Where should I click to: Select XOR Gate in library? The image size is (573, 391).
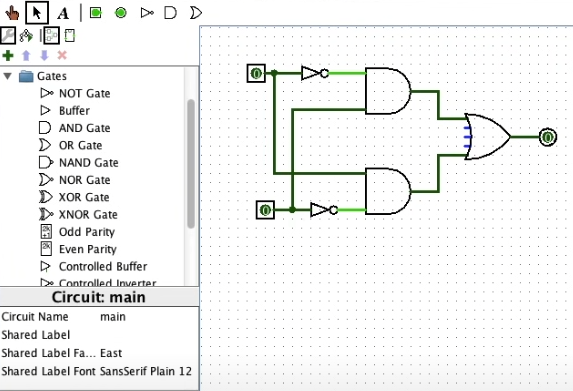pos(74,197)
